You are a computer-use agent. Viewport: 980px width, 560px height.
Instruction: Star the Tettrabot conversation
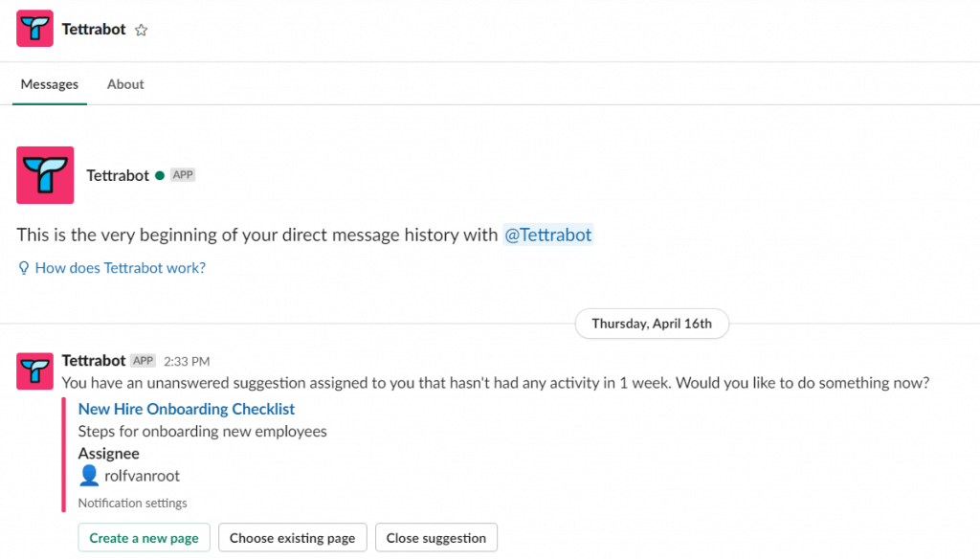[142, 30]
